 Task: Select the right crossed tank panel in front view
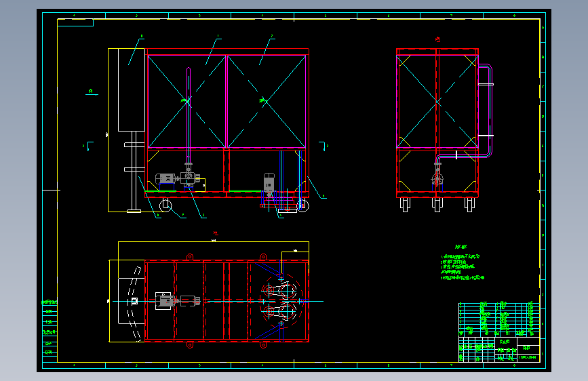[x=267, y=102]
